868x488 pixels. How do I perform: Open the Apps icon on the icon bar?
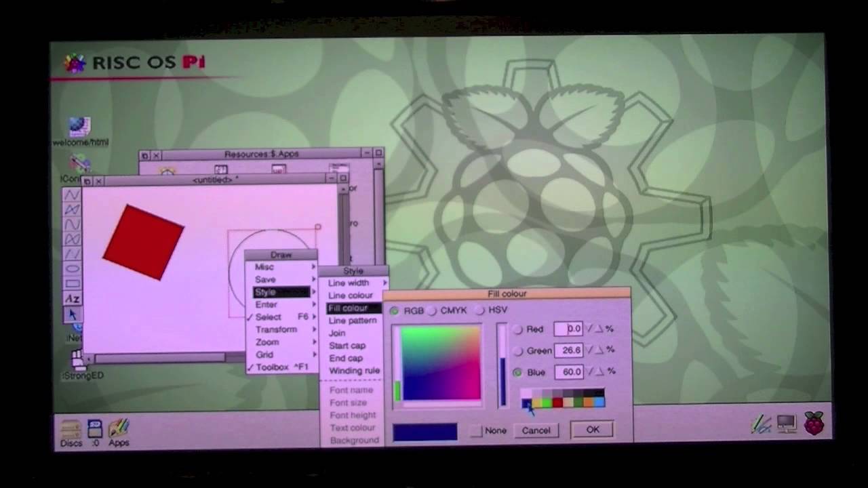(119, 434)
